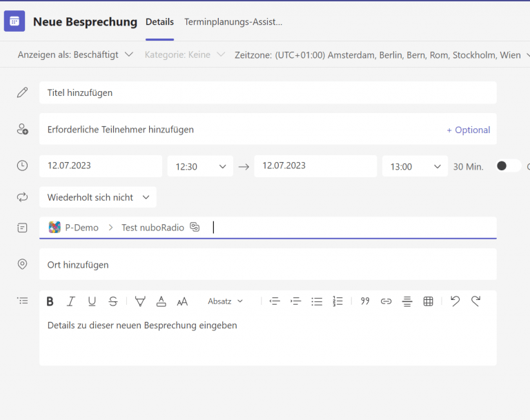Click the P-Demo team name

[82, 228]
